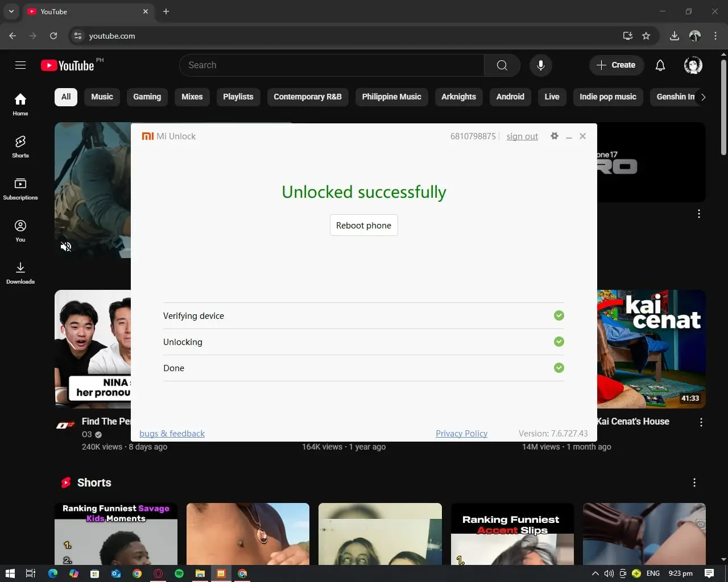Image resolution: width=728 pixels, height=582 pixels.
Task: Open Shorts from the sidebar
Action: click(20, 147)
